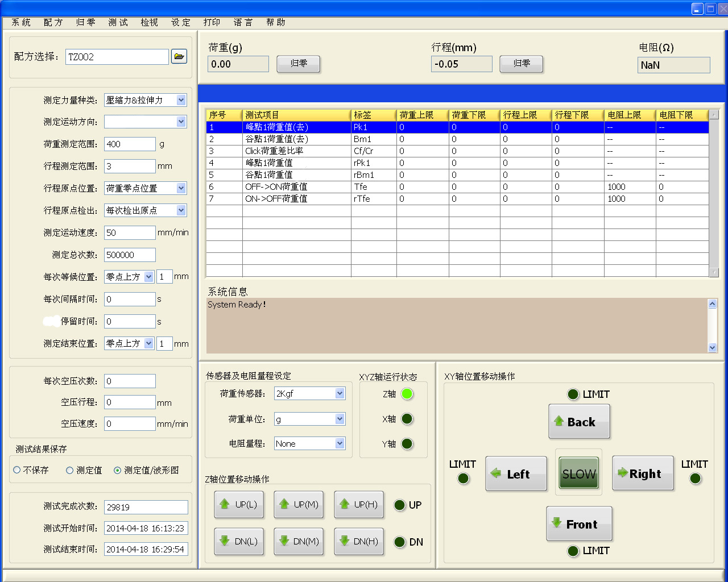Open the 系统 menu

[21, 22]
